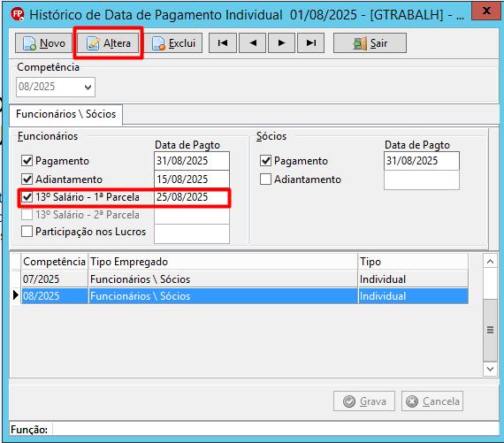504x443 pixels.
Task: Click Individual cell in 07/2025 row
Action: click(x=413, y=279)
